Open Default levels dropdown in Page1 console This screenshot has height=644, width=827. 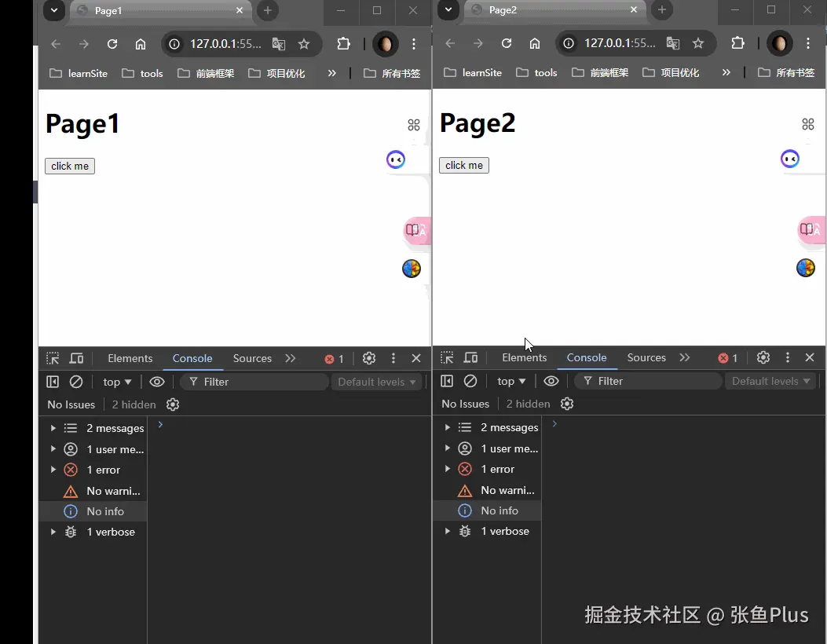376,382
